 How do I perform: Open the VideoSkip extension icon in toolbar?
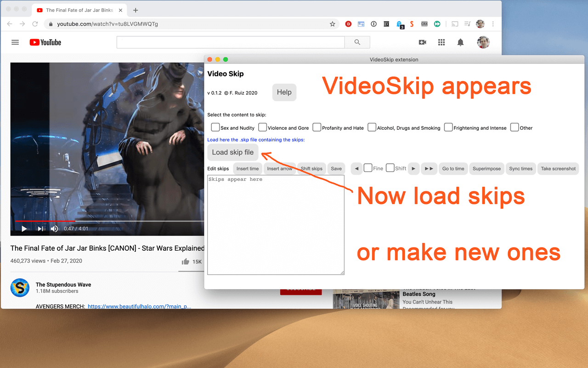pyautogui.click(x=436, y=23)
